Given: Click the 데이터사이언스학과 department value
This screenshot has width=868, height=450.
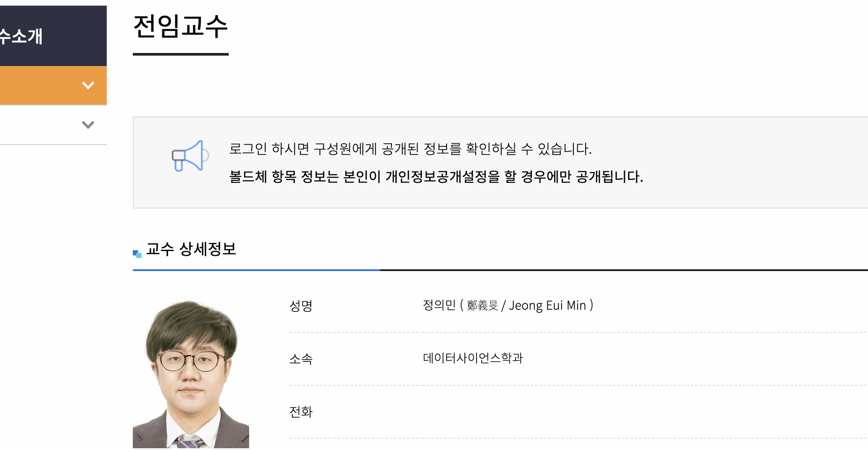Looking at the screenshot, I should [473, 358].
